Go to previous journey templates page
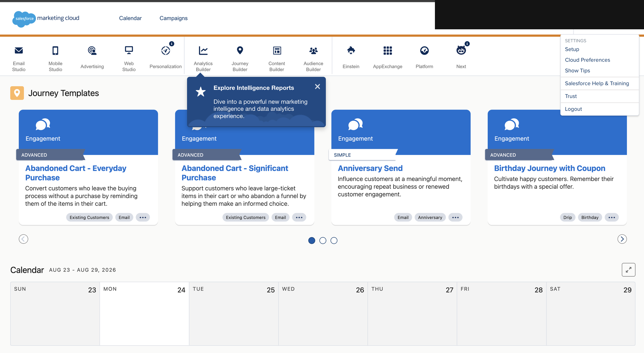 (x=24, y=239)
